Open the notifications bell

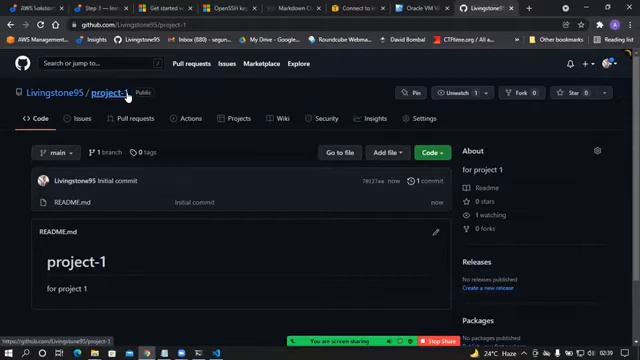tap(570, 64)
